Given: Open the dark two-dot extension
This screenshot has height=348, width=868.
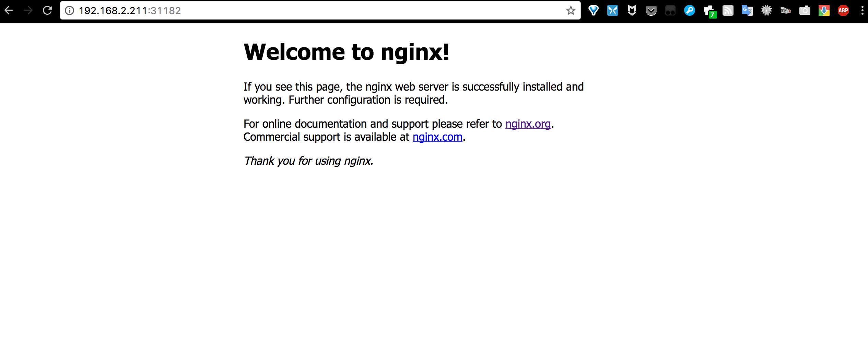Looking at the screenshot, I should click(x=670, y=11).
